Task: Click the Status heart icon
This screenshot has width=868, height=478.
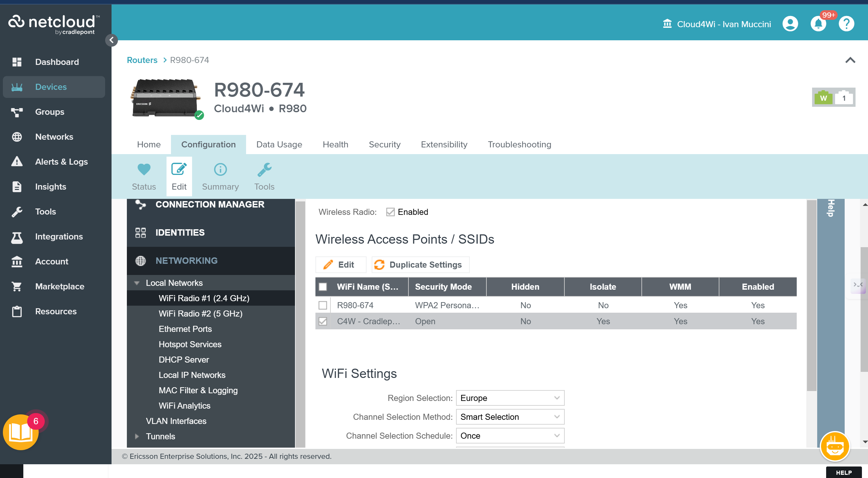Action: tap(144, 169)
